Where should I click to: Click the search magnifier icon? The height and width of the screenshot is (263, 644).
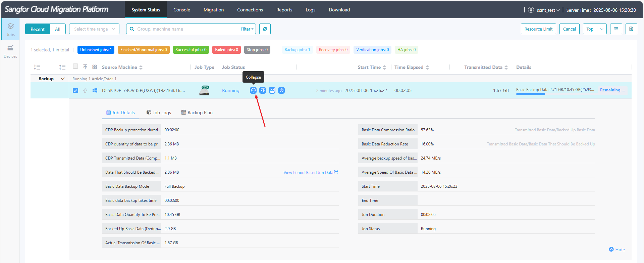click(132, 29)
